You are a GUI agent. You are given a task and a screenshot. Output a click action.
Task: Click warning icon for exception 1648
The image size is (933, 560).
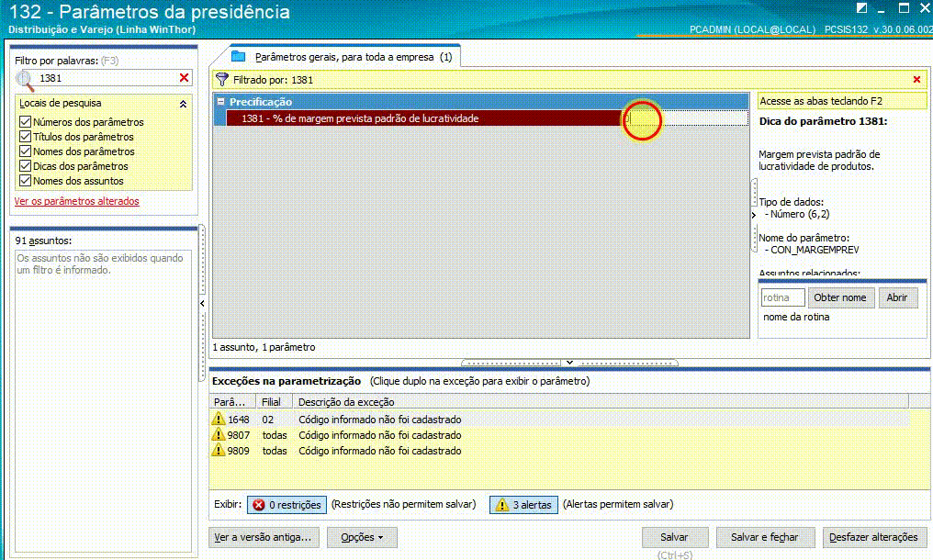[219, 419]
